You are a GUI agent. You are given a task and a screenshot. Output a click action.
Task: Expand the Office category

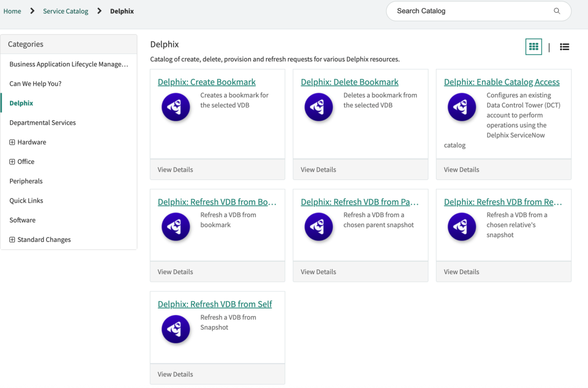[12, 162]
